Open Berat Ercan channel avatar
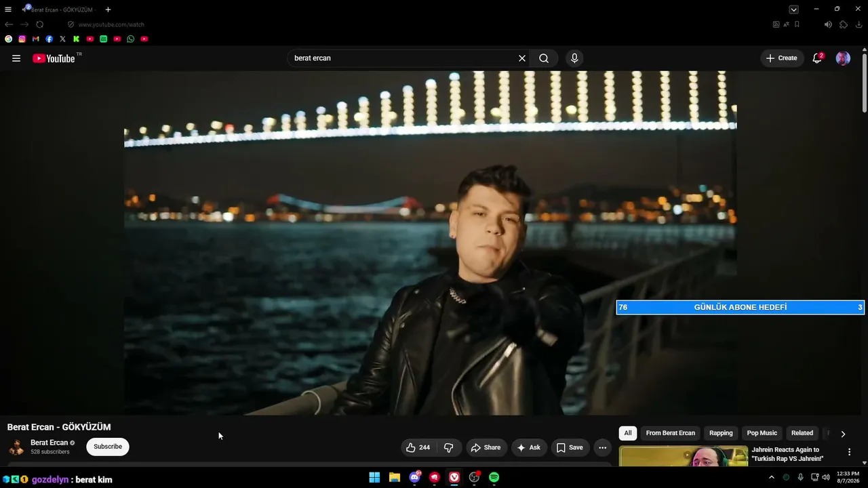Image resolution: width=868 pixels, height=488 pixels. click(16, 447)
